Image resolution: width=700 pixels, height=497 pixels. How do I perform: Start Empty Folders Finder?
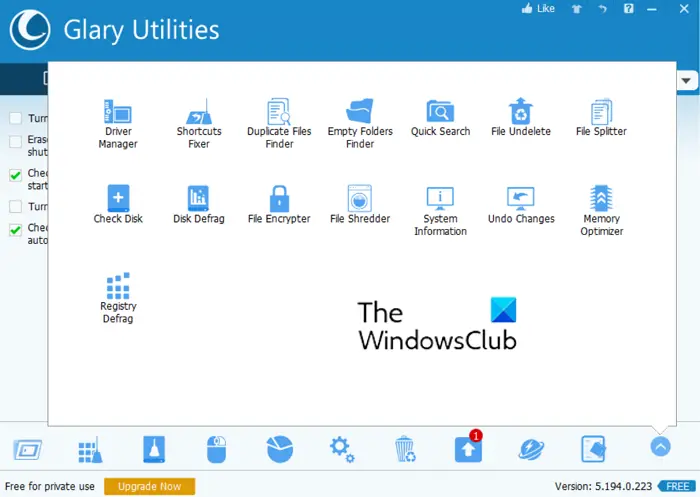(360, 124)
